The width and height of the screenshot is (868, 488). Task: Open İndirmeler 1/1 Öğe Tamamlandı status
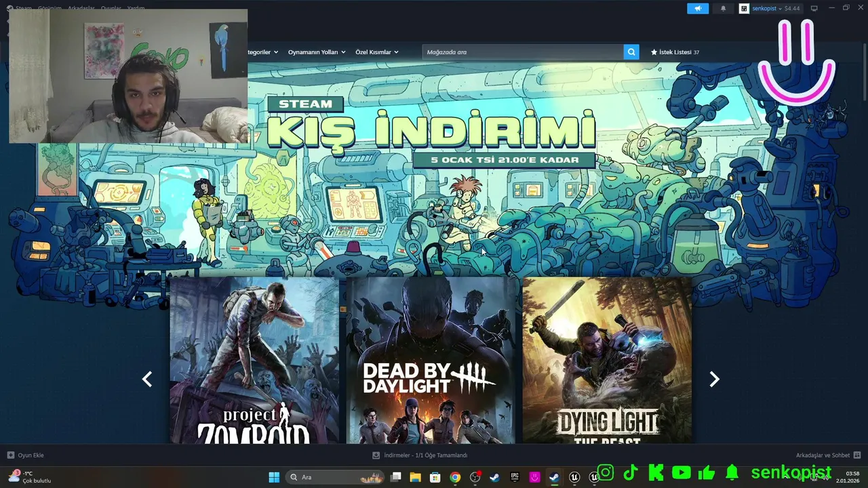click(425, 455)
